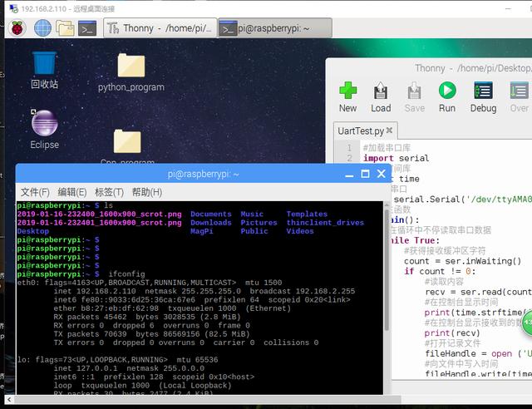The width and height of the screenshot is (532, 409).
Task: Click ether b8:27:eb:df:62:98 MAC address
Action: click(x=106, y=308)
